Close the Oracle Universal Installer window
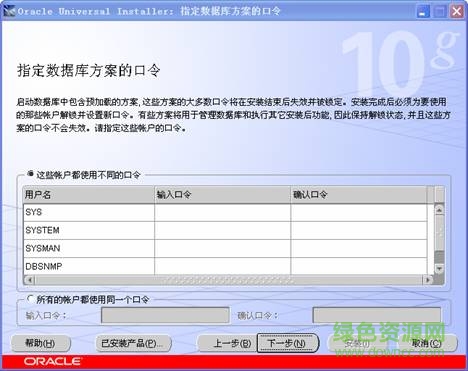Screen dimensions: 468x371 point(457,12)
